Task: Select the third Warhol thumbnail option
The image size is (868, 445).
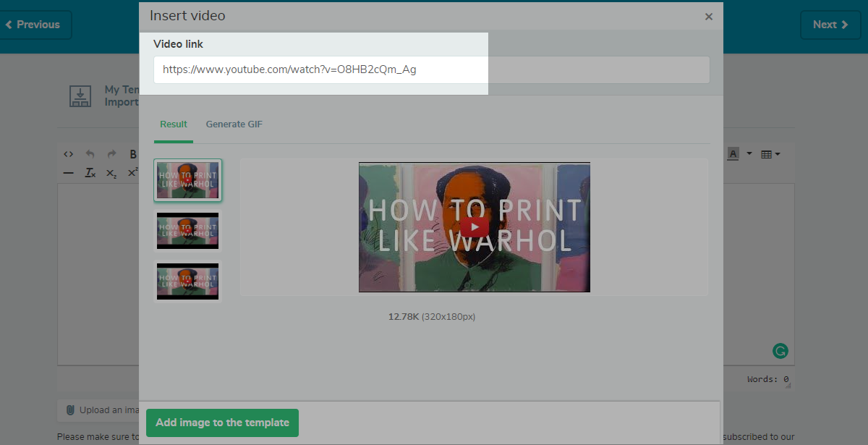Action: [x=188, y=281]
